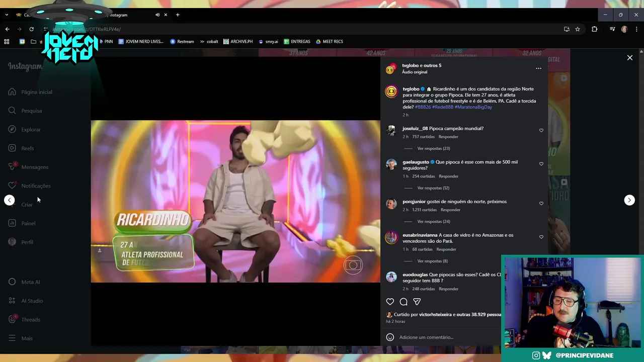
Task: Open the ARCHIVE.PH bookmark
Action: click(238, 41)
